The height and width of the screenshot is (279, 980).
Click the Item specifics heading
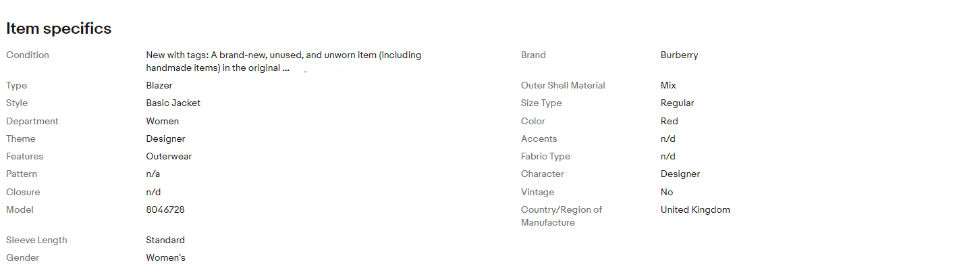pyautogui.click(x=59, y=28)
